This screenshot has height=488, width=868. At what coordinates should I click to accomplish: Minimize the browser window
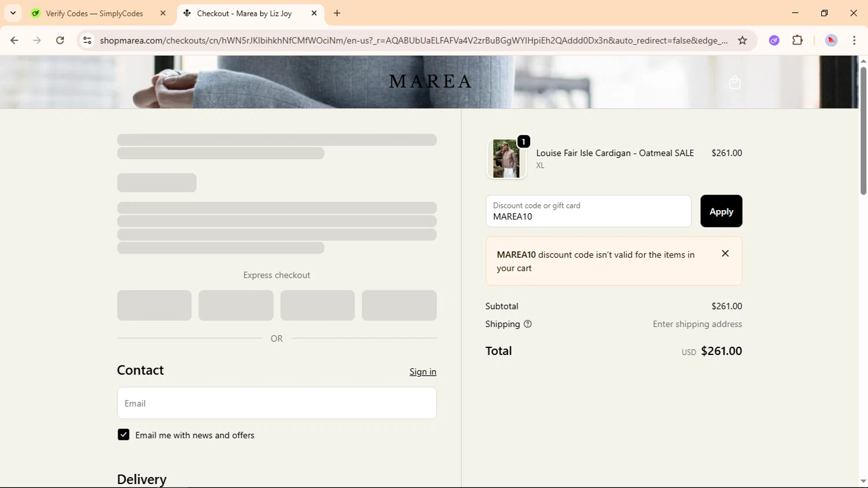(x=796, y=13)
